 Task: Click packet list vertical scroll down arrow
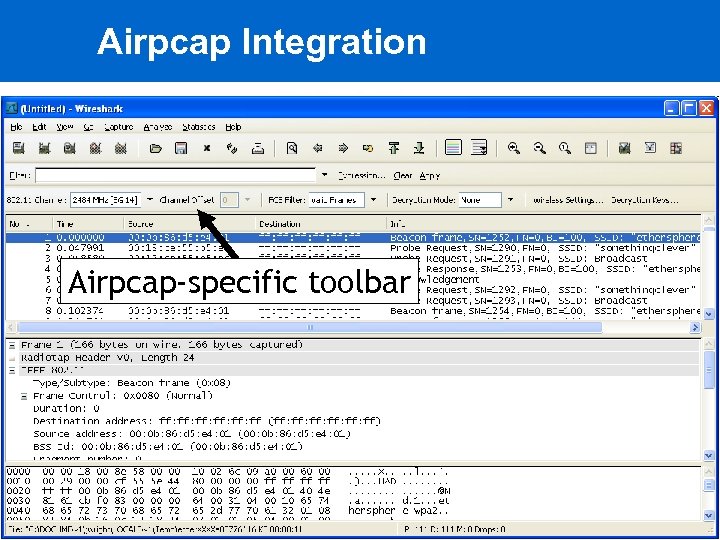point(708,314)
